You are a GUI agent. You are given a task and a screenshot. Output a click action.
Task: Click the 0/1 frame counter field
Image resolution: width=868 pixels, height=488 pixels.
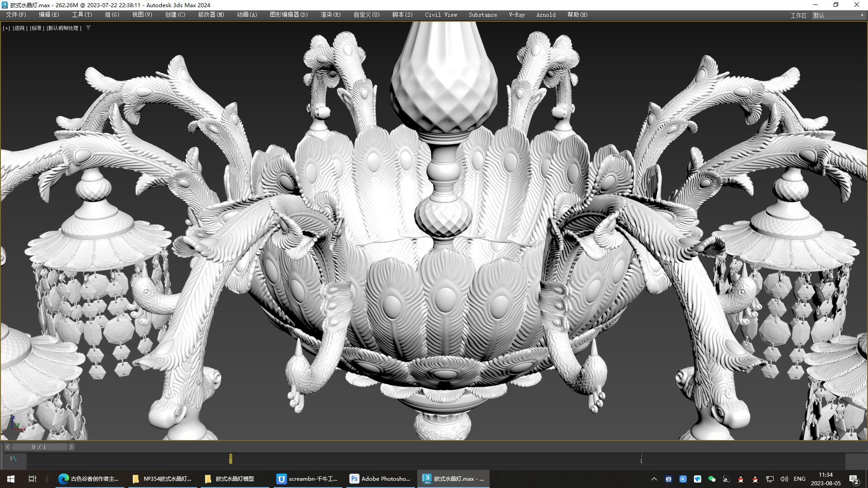39,446
